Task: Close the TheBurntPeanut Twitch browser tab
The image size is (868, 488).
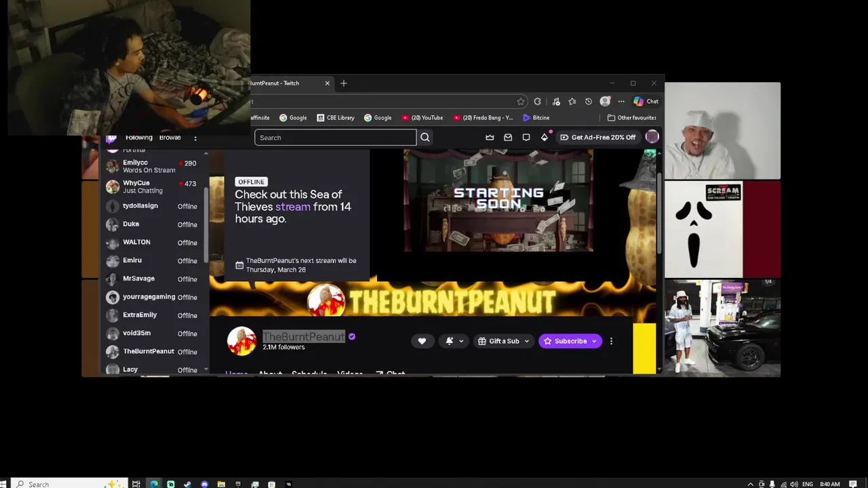Action: pos(327,83)
